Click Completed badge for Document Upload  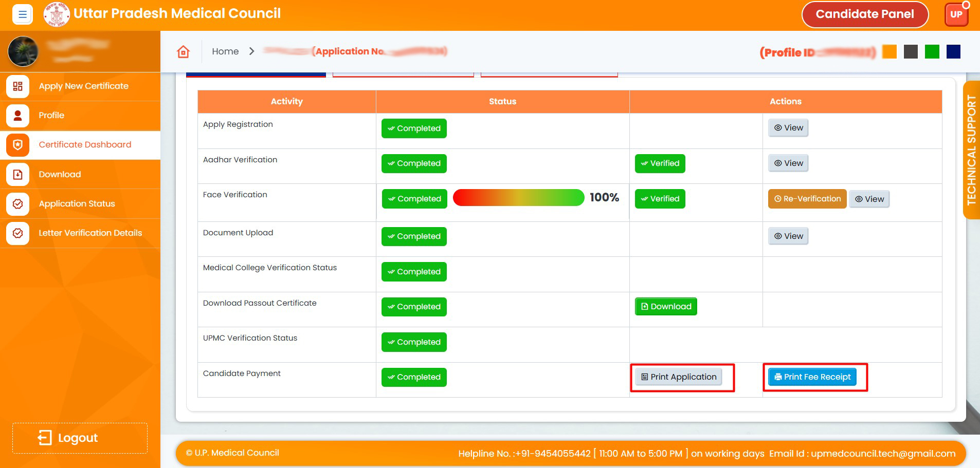414,236
